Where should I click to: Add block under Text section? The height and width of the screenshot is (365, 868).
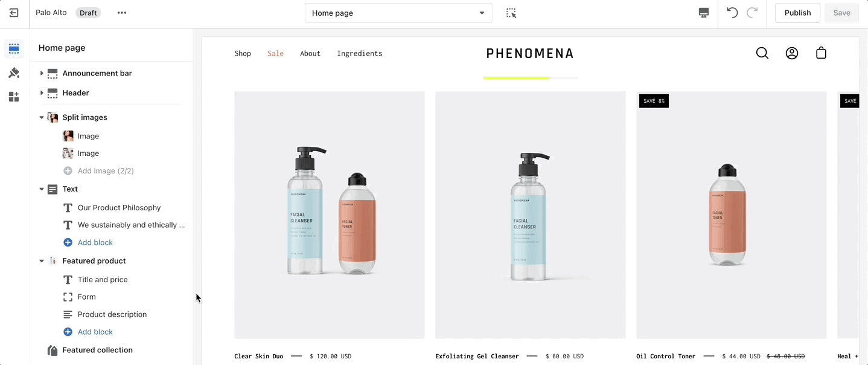95,242
